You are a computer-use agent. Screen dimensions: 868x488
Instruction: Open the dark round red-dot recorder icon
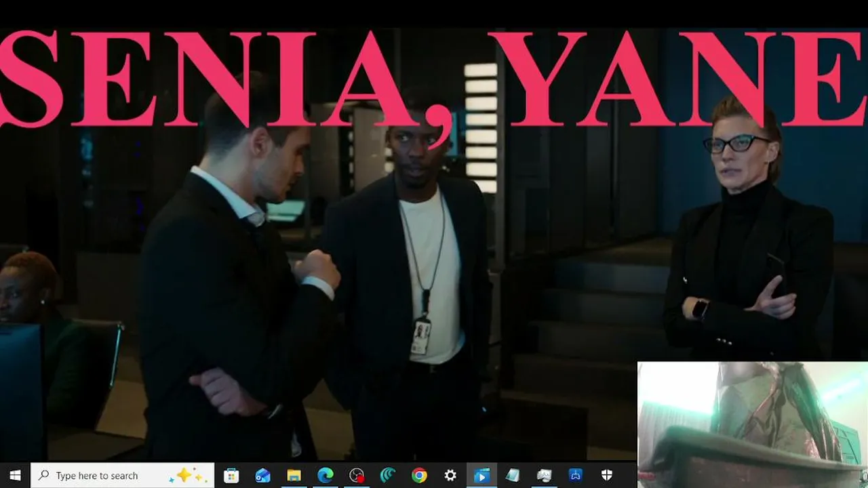(357, 475)
